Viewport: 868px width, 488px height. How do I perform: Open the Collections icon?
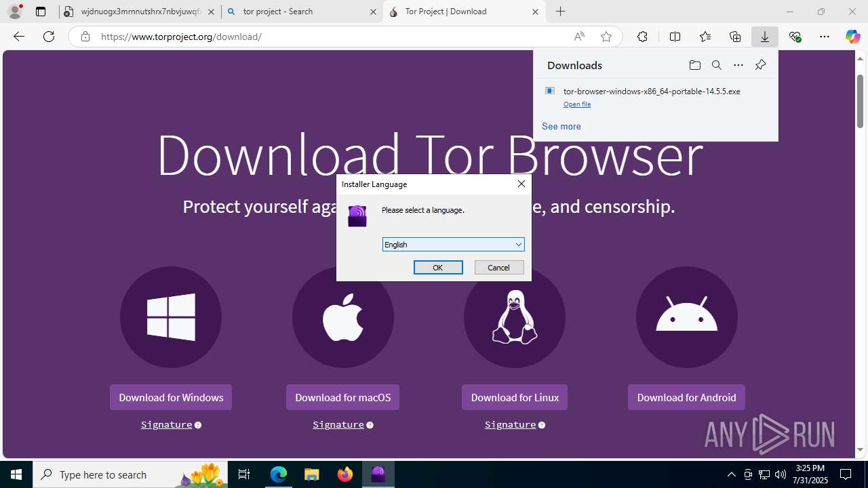coord(735,37)
